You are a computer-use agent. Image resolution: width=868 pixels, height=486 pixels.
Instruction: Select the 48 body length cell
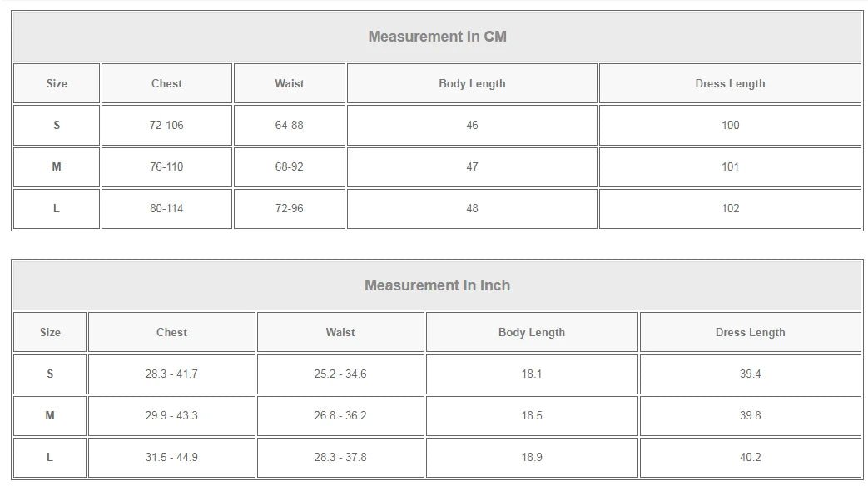coord(472,209)
